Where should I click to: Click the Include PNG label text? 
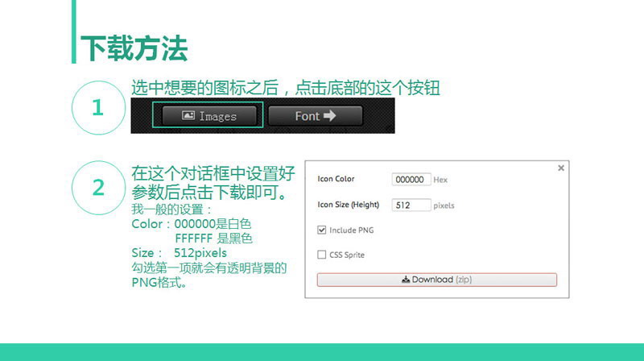point(351,230)
